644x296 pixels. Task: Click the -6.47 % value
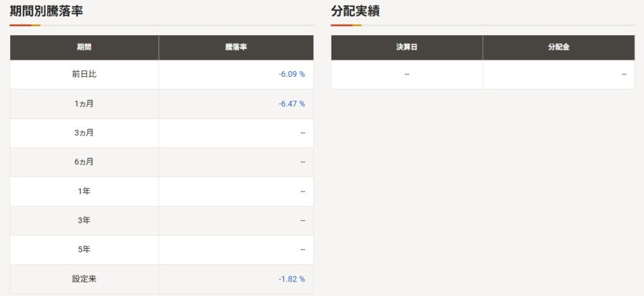pos(292,103)
